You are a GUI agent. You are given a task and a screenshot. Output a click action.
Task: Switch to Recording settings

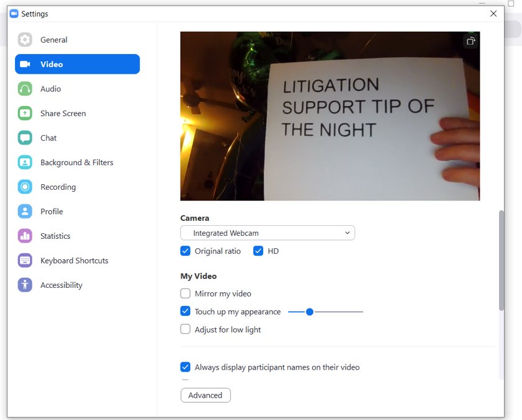click(x=77, y=187)
